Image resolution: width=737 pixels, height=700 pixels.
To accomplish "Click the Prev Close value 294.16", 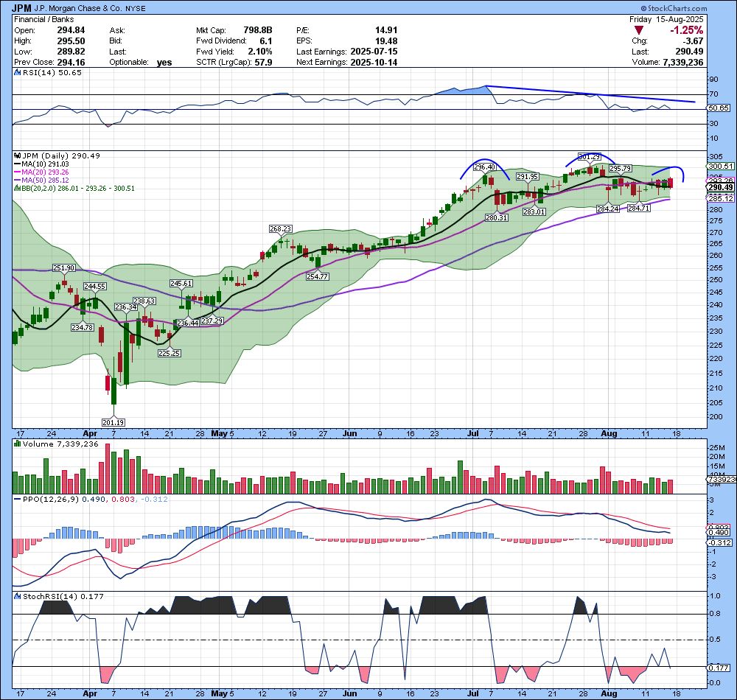I will [x=71, y=63].
